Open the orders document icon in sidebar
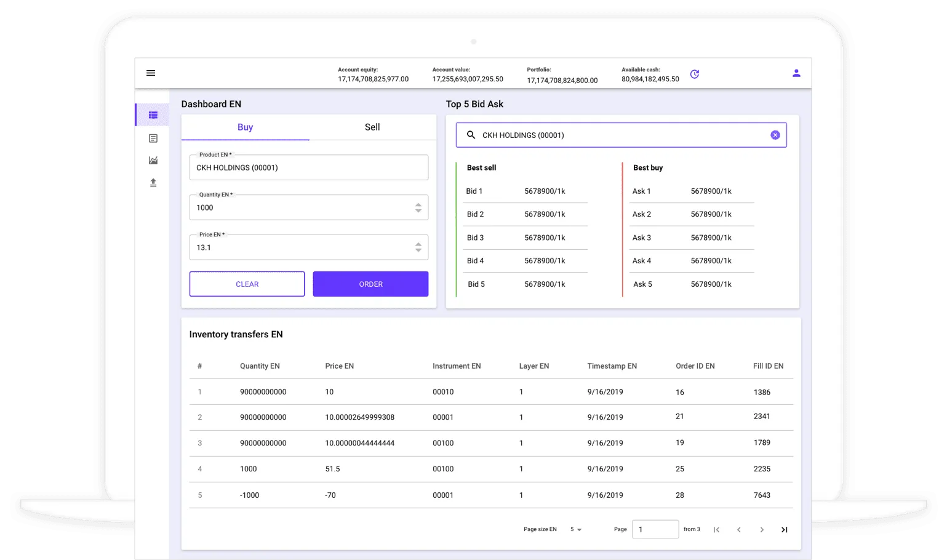This screenshot has height=560, width=947. point(153,138)
